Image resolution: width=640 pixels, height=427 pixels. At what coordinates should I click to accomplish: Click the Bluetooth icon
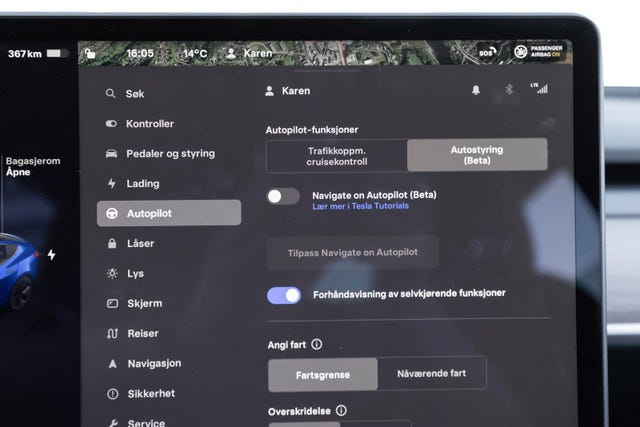pyautogui.click(x=509, y=89)
